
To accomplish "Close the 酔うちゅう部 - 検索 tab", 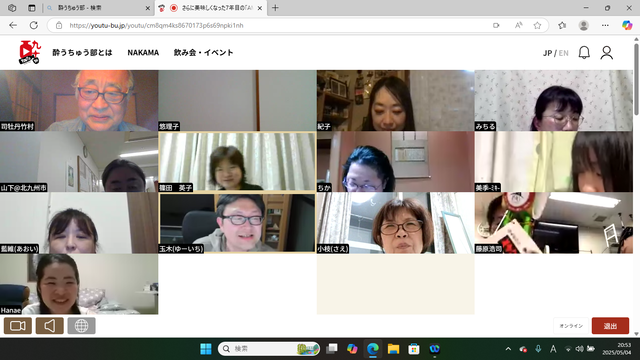I will click(x=148, y=8).
